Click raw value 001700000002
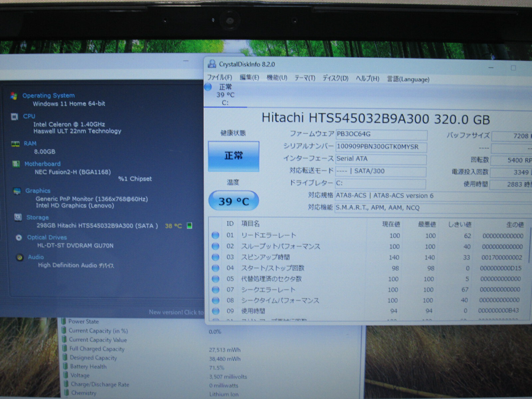 tap(502, 257)
